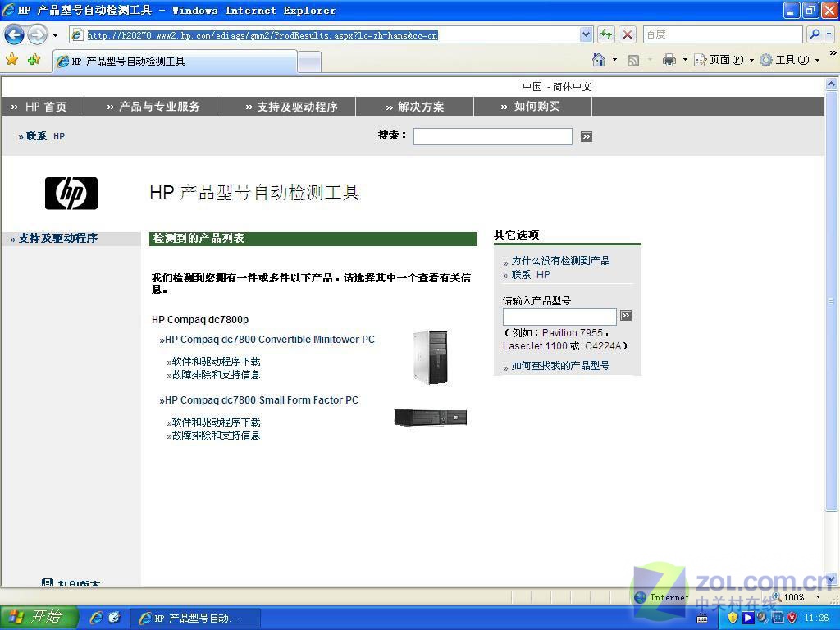The image size is (840, 630).
Task: Click 故障排除和支持信息 under Small Form Factor
Action: (213, 435)
